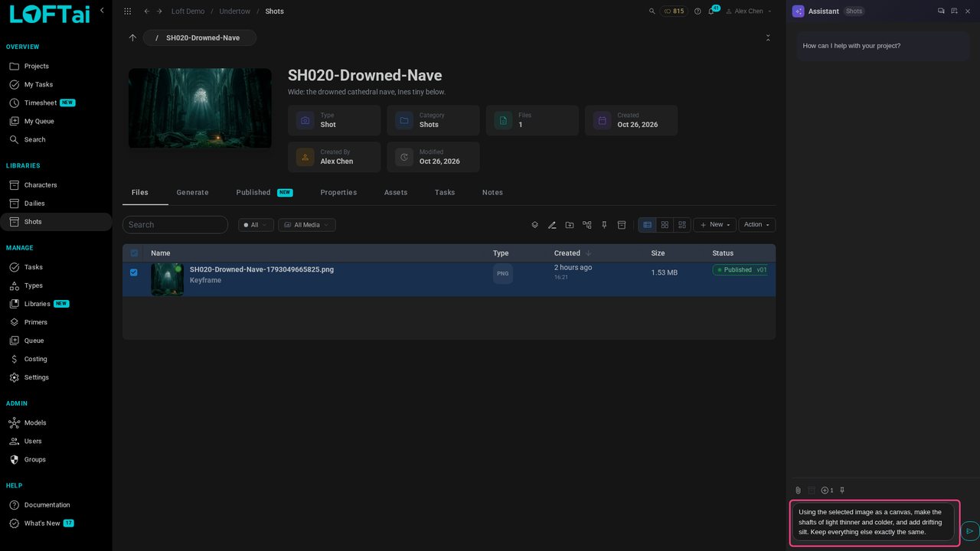
Task: Open the Action dropdown menu
Action: pyautogui.click(x=757, y=225)
